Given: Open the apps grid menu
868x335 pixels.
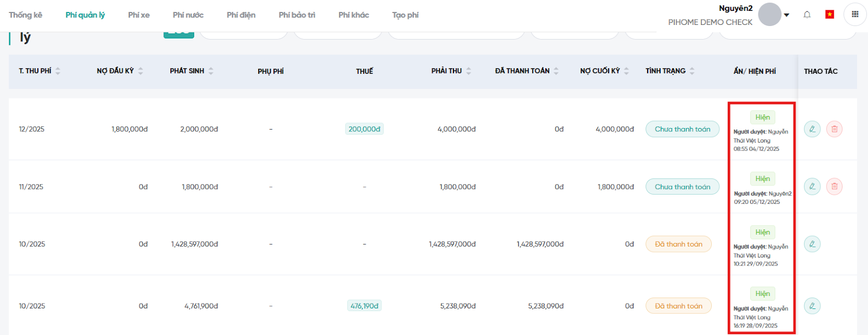Looking at the screenshot, I should pos(855,15).
